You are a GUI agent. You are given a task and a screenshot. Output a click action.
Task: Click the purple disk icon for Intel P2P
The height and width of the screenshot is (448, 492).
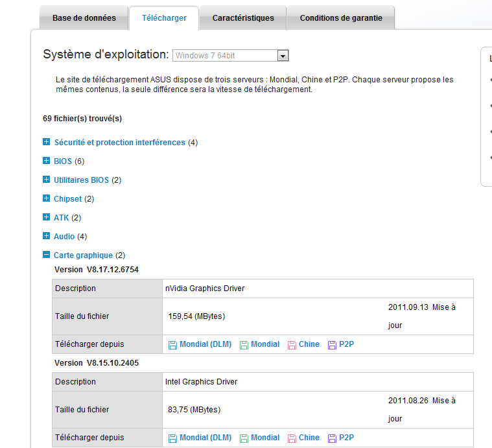coord(332,438)
